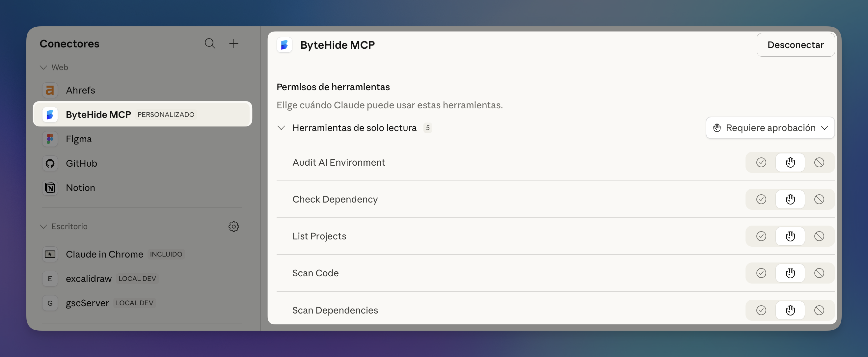Click the Ahrefs connector icon
This screenshot has width=868, height=357.
tap(50, 90)
